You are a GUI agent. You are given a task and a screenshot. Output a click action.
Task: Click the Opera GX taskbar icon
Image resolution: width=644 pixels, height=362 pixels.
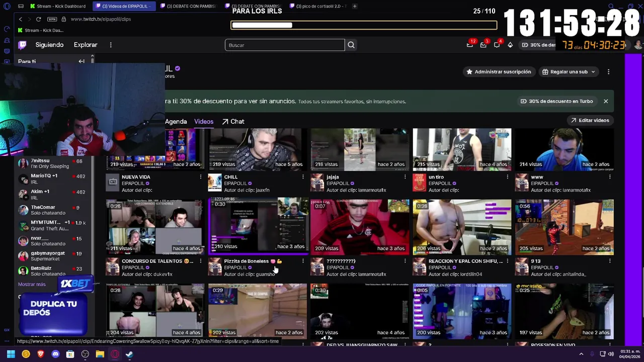(x=115, y=354)
